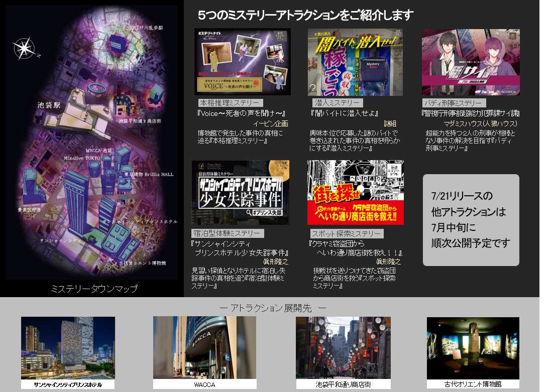555x392 pixels.
Task: Click the Ikebukuro station building on map
Action: (78, 115)
